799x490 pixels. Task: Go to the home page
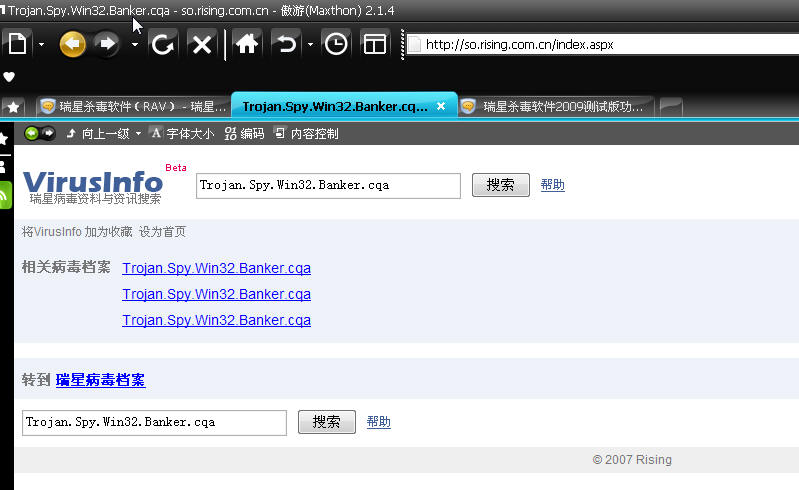pos(247,44)
